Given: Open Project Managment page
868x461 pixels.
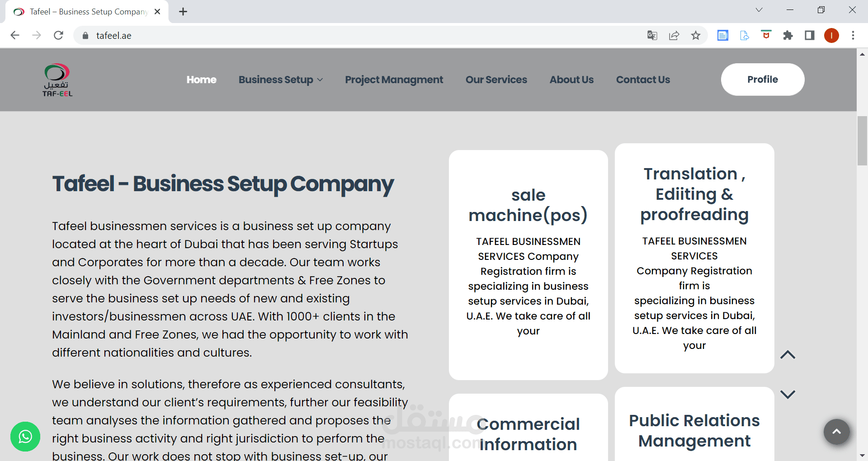Looking at the screenshot, I should pyautogui.click(x=394, y=80).
